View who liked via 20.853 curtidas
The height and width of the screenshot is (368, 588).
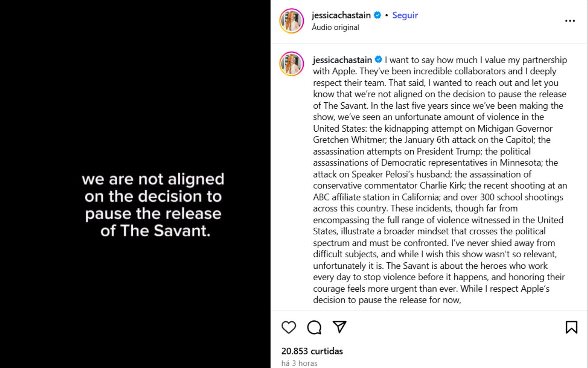[312, 351]
